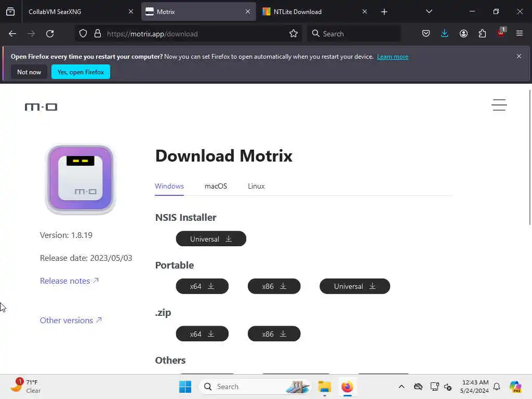The width and height of the screenshot is (532, 399).
Task: Open File Explorer from the taskbar
Action: point(324,387)
